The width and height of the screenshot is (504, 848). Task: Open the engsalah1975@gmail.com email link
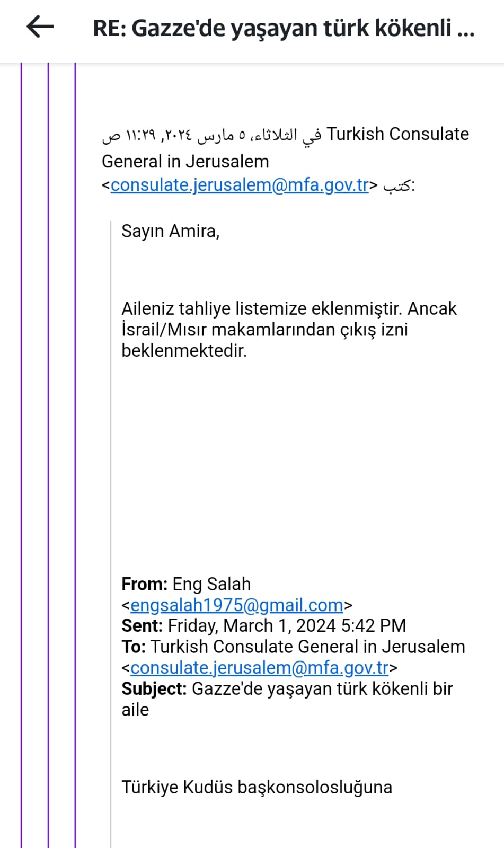pyautogui.click(x=237, y=605)
